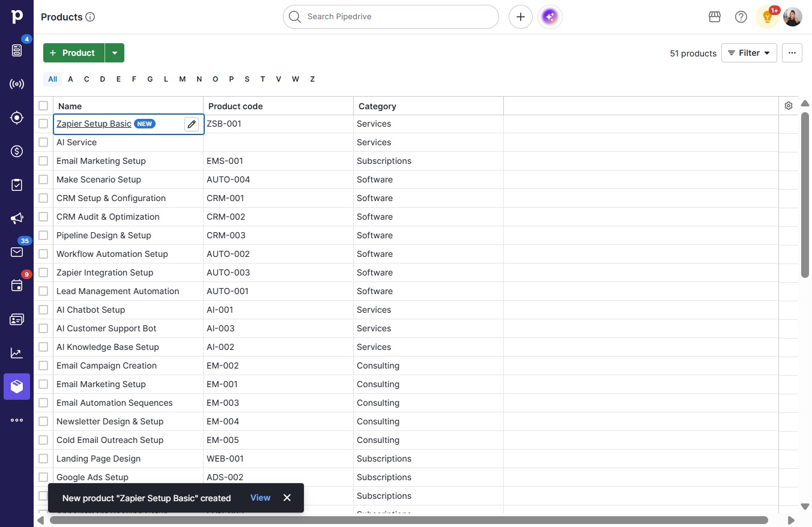This screenshot has width=812, height=527.
Task: Add a new Product
Action: [x=74, y=53]
